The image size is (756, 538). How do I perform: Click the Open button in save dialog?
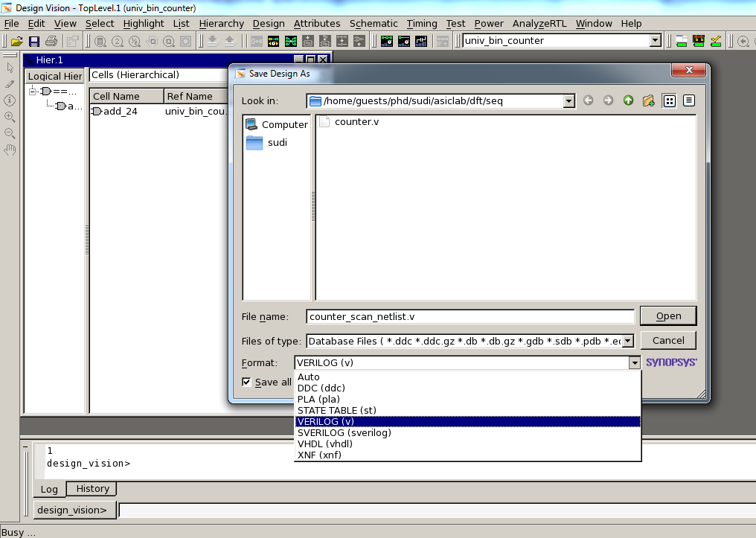668,316
